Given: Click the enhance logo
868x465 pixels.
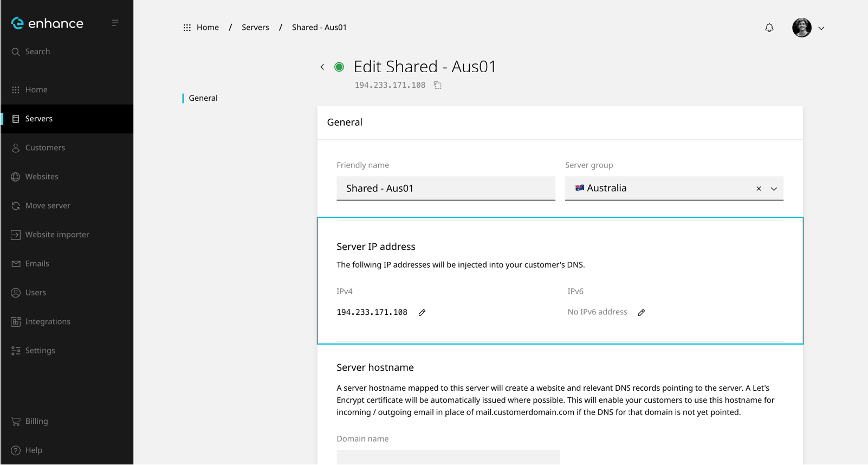Looking at the screenshot, I should point(48,23).
